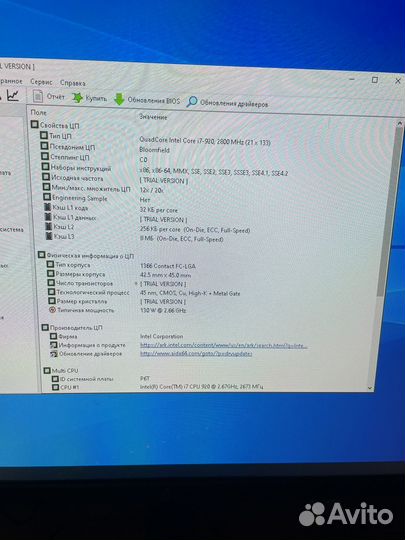
Task: Select the Исходная частота row
Action: click(73, 178)
